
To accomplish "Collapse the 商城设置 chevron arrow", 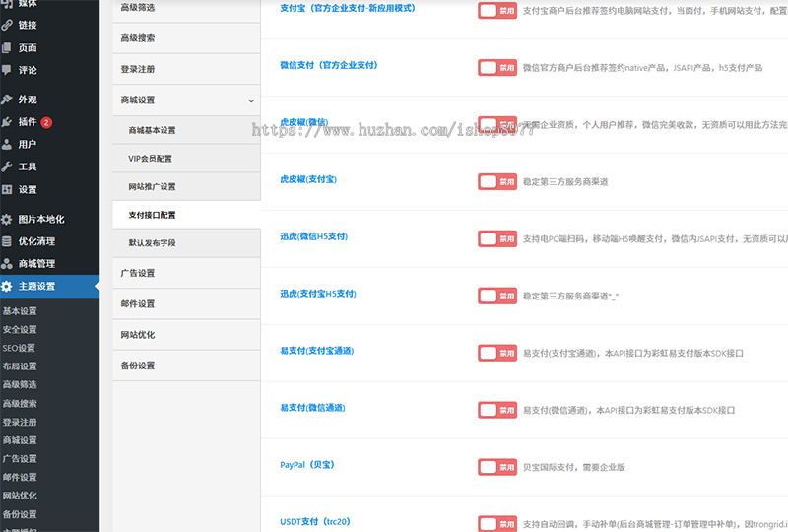I will [251, 100].
